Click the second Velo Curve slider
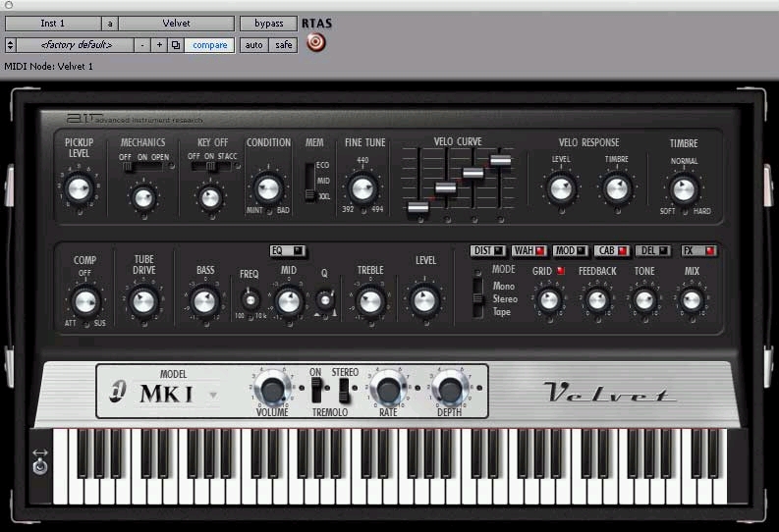 pyautogui.click(x=446, y=187)
